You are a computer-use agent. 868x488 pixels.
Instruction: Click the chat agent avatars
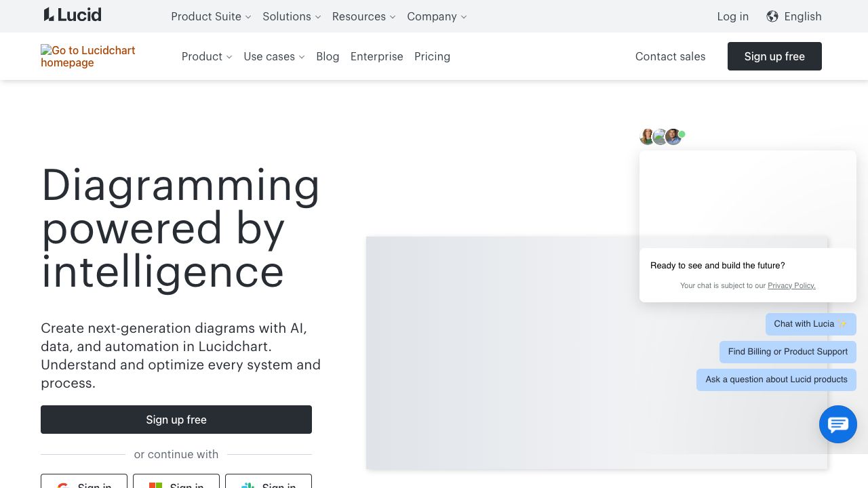click(661, 137)
